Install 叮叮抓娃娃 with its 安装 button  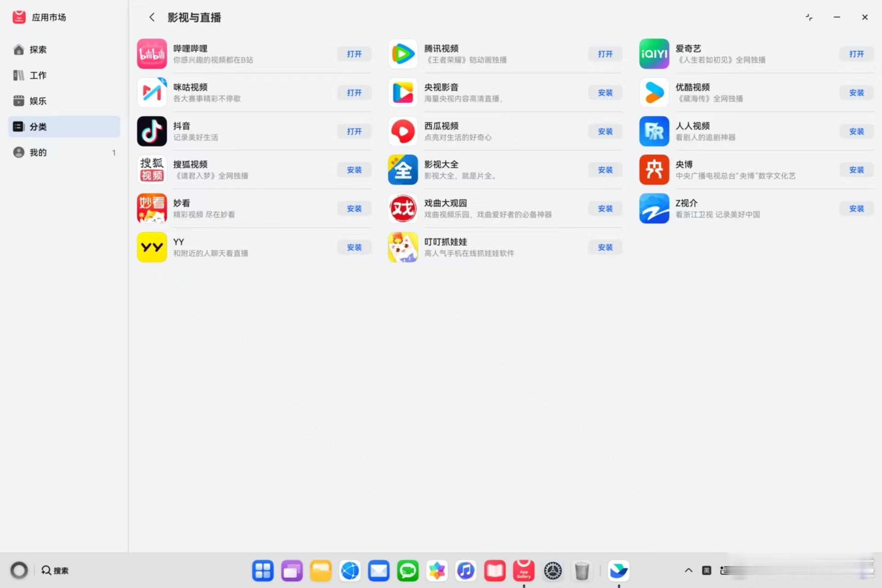point(605,247)
